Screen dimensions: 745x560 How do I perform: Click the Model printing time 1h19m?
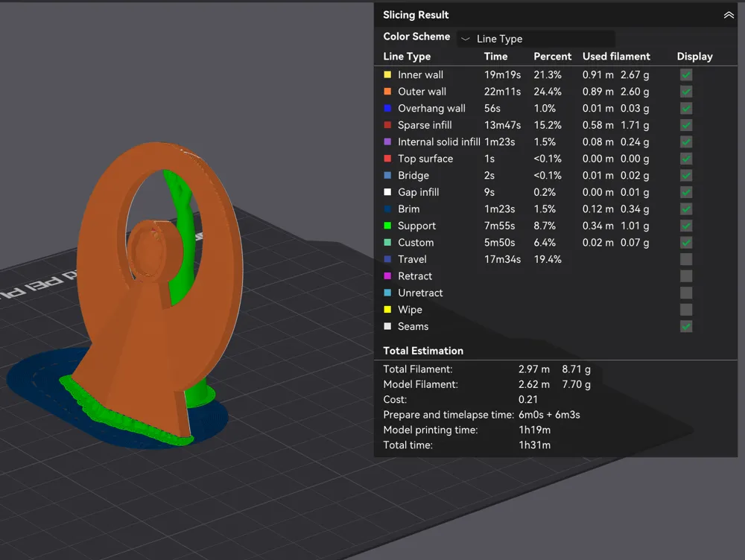point(534,430)
